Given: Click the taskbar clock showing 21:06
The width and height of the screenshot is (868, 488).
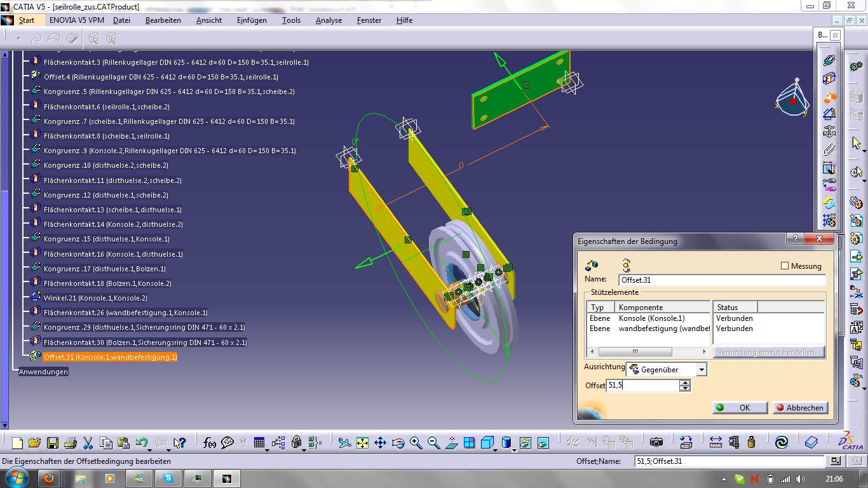Looking at the screenshot, I should [834, 478].
